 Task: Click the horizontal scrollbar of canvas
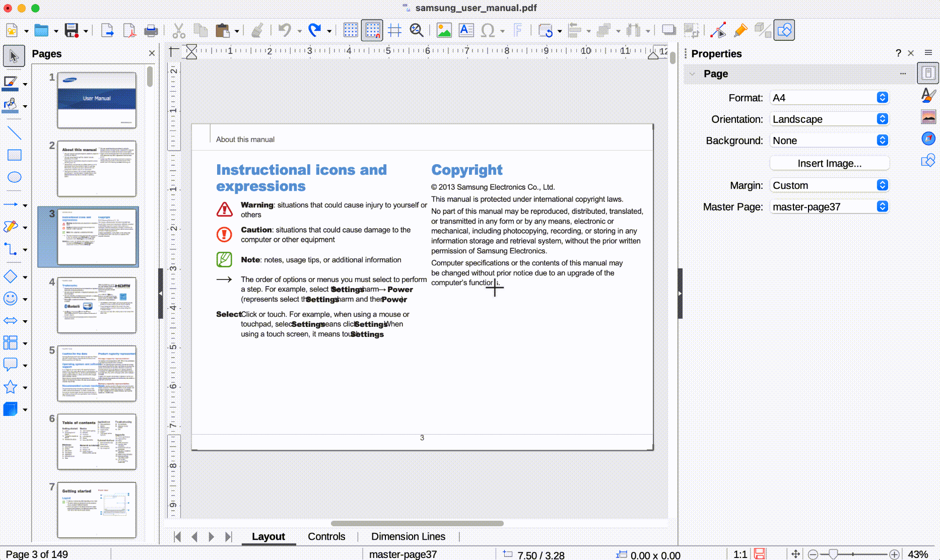(x=417, y=523)
